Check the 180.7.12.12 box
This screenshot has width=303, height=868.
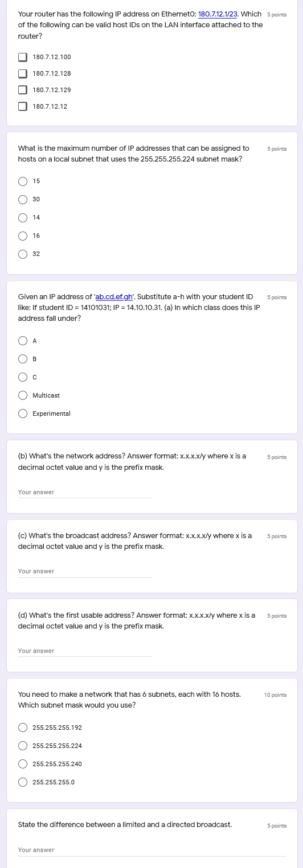(23, 106)
